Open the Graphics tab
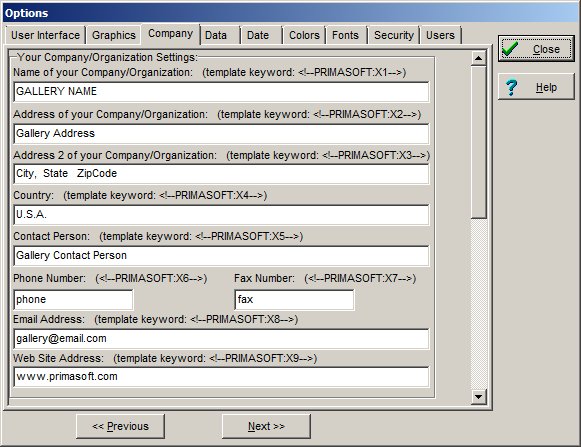 coord(114,35)
